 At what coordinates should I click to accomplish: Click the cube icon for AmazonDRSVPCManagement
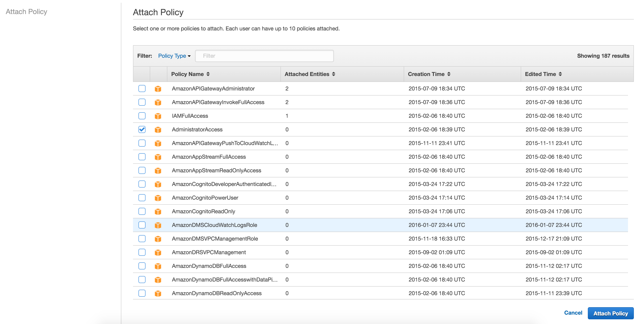158,252
